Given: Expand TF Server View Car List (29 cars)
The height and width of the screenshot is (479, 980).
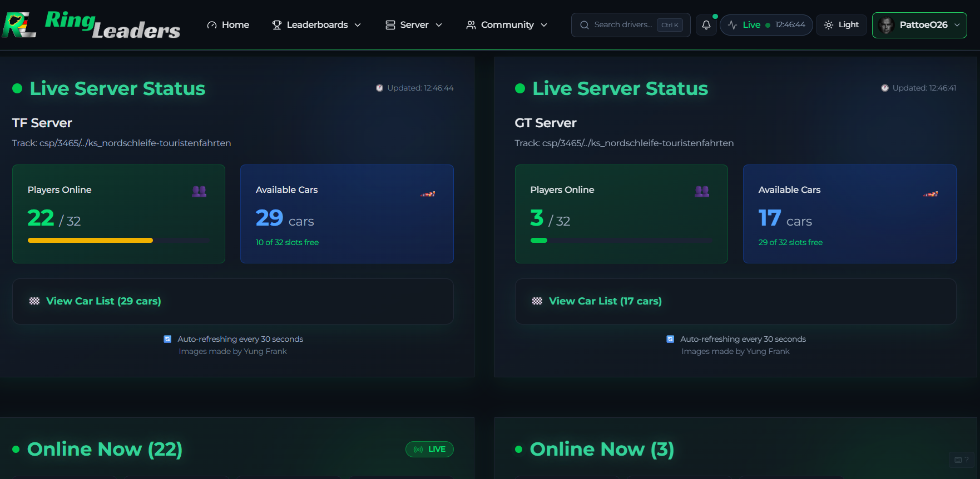Looking at the screenshot, I should coord(232,301).
